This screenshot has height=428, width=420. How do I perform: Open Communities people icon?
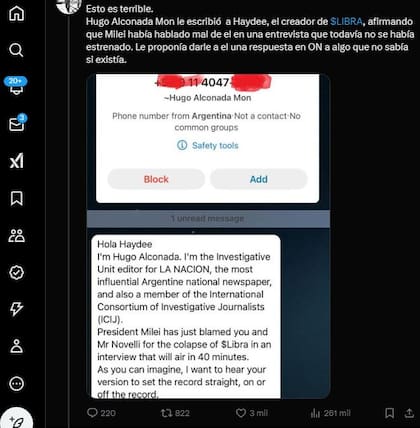[x=16, y=235]
